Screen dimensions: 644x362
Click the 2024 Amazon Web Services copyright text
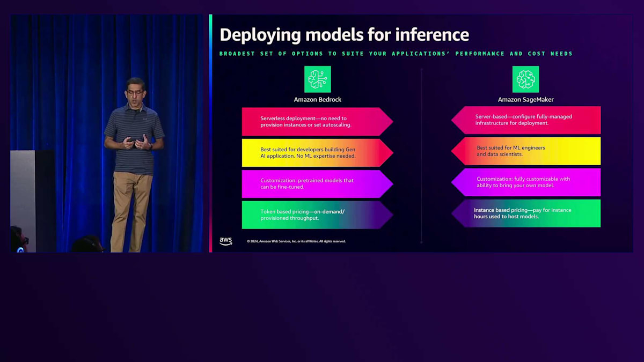(x=296, y=241)
